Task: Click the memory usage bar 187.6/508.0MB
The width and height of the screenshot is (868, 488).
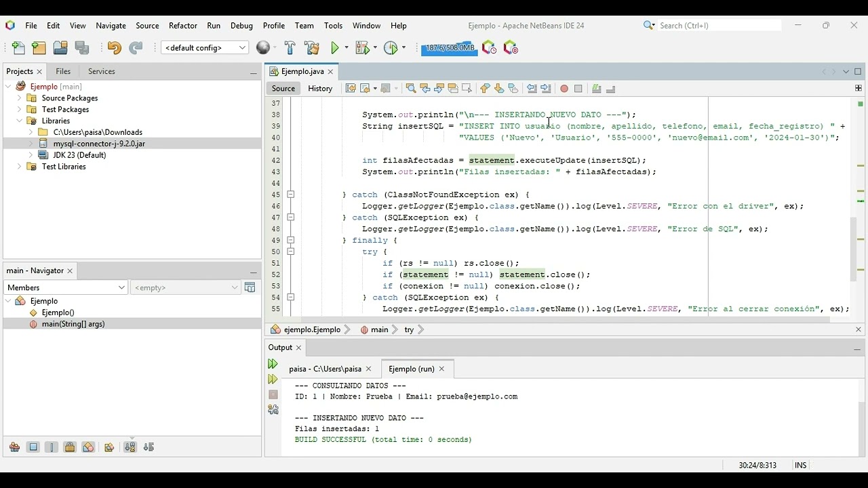Action: tap(449, 48)
